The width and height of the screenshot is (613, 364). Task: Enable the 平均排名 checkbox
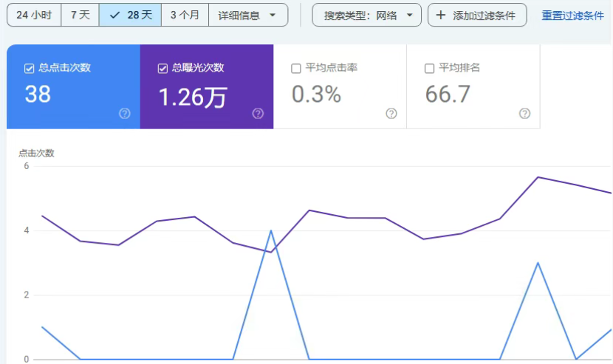click(x=429, y=69)
